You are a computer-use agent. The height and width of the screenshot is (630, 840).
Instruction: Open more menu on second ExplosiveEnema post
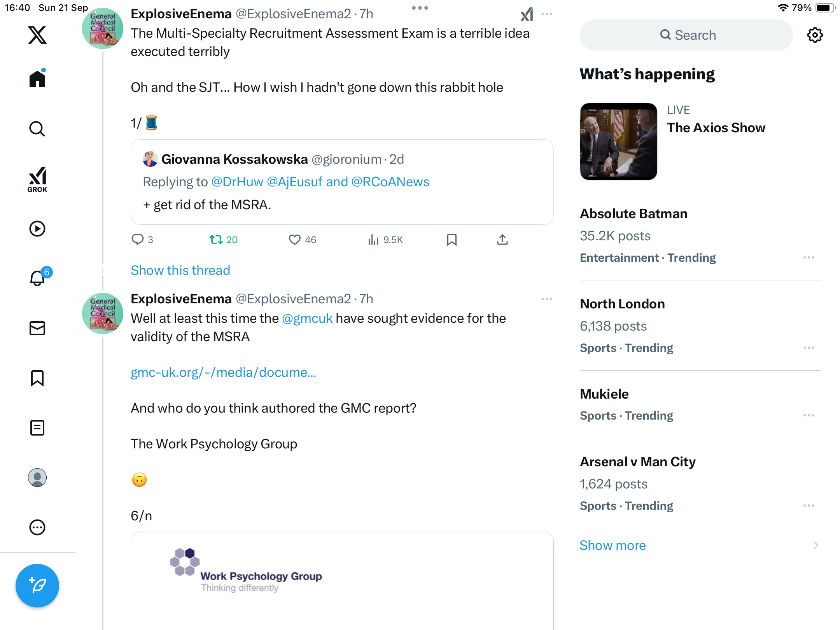coord(546,299)
